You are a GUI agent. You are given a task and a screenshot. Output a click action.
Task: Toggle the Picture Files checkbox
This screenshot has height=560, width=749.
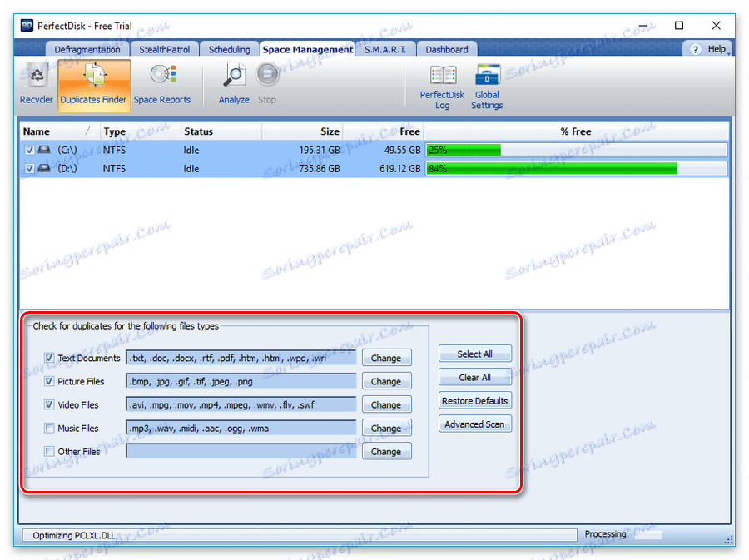click(x=49, y=381)
